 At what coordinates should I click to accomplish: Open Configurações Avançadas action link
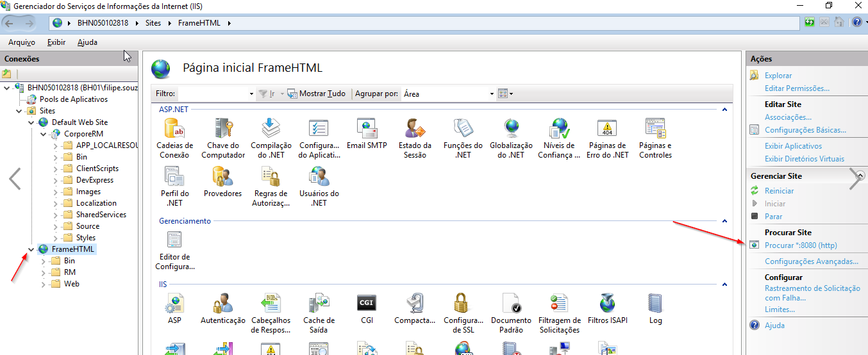(x=812, y=261)
